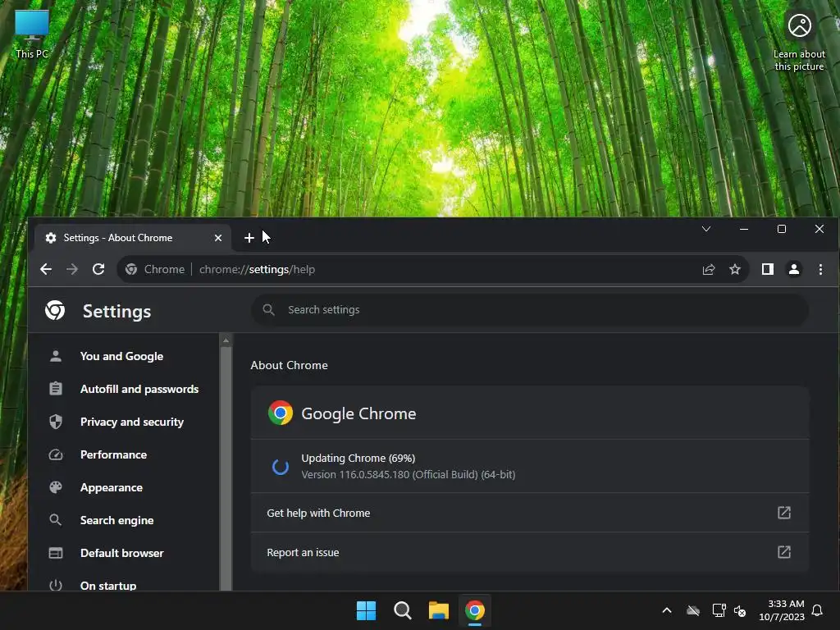Image resolution: width=840 pixels, height=630 pixels.
Task: Click the forward navigation arrow
Action: (x=72, y=269)
